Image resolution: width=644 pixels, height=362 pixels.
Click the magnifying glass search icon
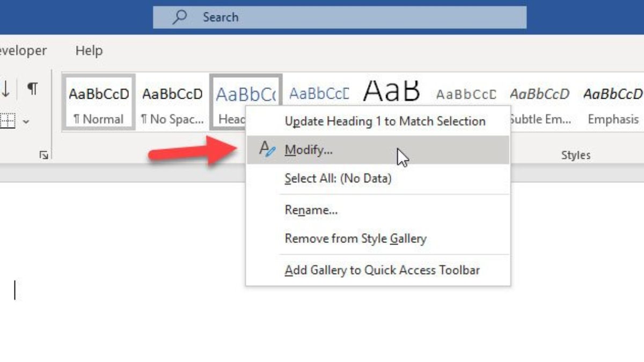[x=179, y=17]
